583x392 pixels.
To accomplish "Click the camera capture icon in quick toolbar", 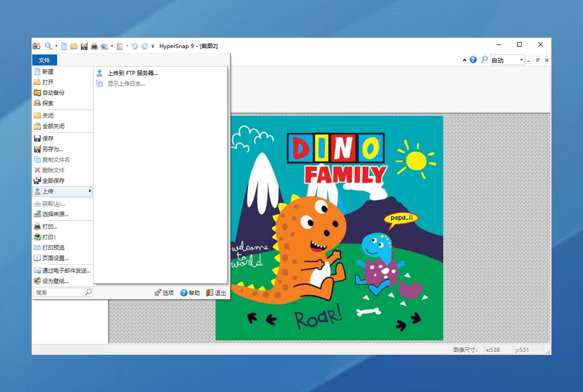I will pyautogui.click(x=36, y=46).
